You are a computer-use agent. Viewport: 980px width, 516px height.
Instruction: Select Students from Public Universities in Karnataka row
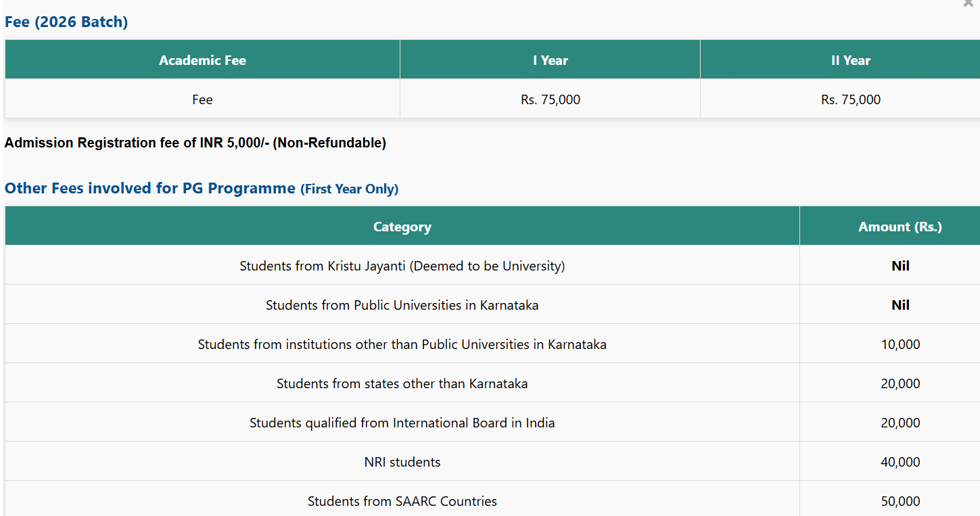click(402, 305)
